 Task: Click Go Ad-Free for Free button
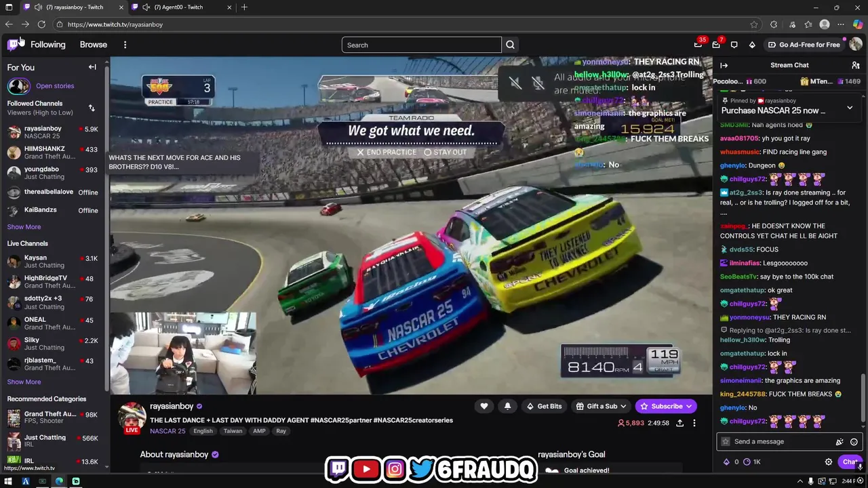pyautogui.click(x=804, y=45)
